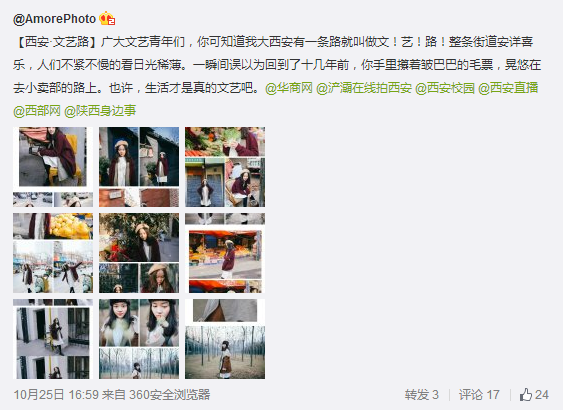The width and height of the screenshot is (563, 410).
Task: Open thumbnail with vegetable market scene
Action: pos(225,167)
